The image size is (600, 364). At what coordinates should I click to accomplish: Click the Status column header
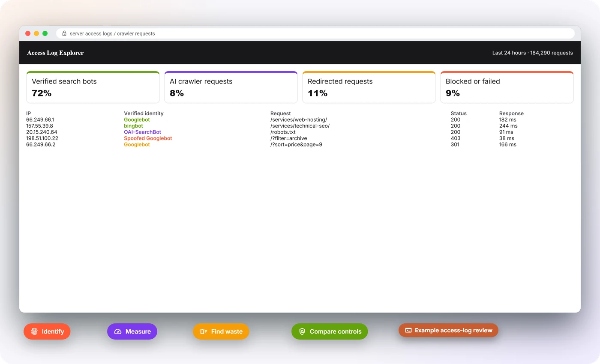[459, 113]
